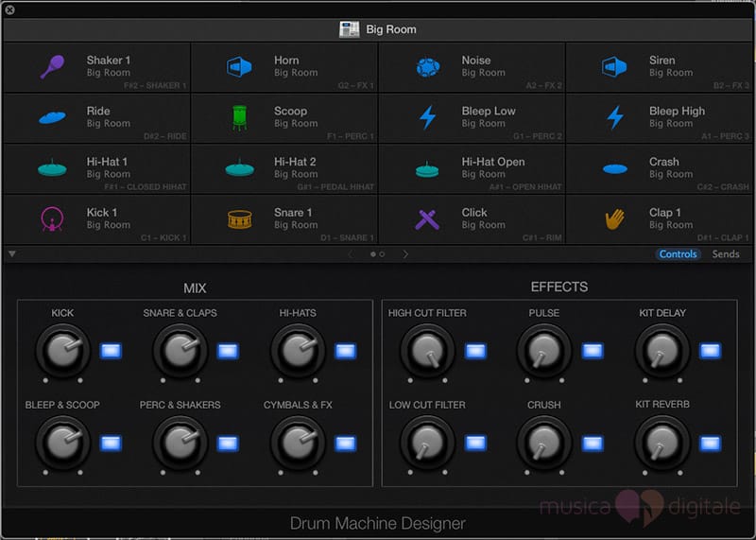Click the Snare 1 drum icon
This screenshot has width=756, height=540.
coord(240,219)
